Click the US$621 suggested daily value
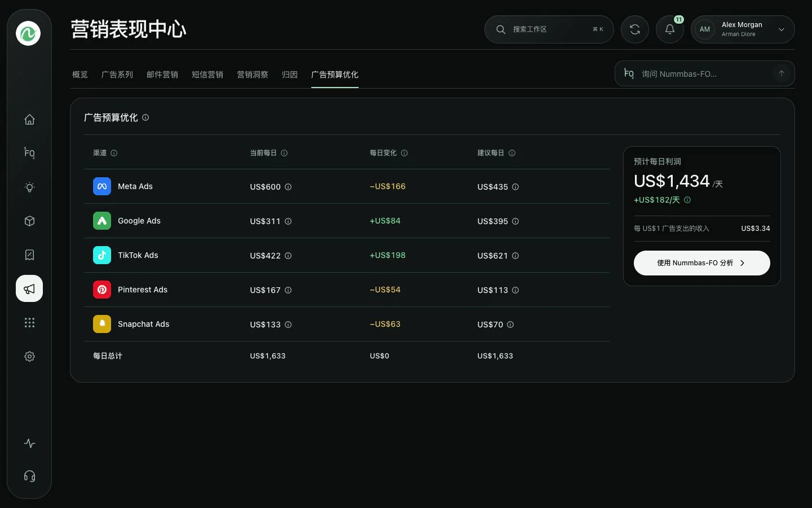Image resolution: width=812 pixels, height=508 pixels. pos(493,256)
